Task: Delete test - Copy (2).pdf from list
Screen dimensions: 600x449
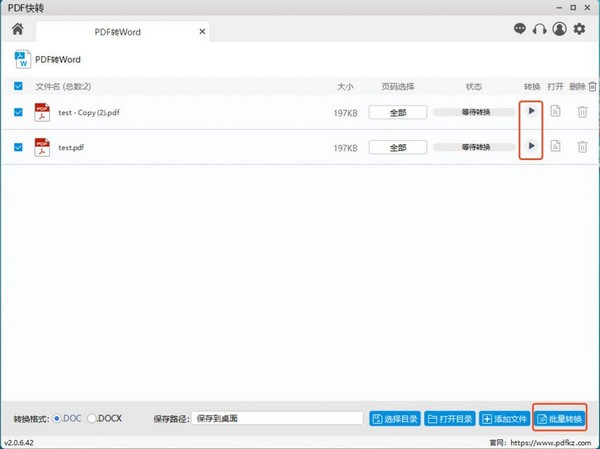Action: [x=581, y=112]
